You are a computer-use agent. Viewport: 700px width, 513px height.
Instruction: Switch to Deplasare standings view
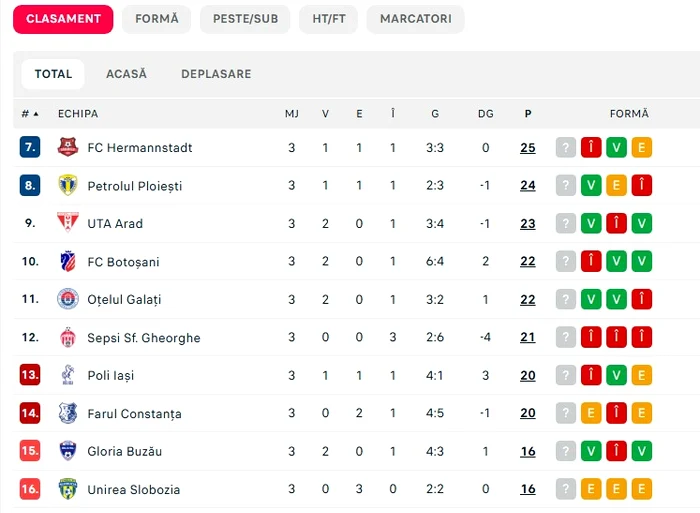coord(216,74)
